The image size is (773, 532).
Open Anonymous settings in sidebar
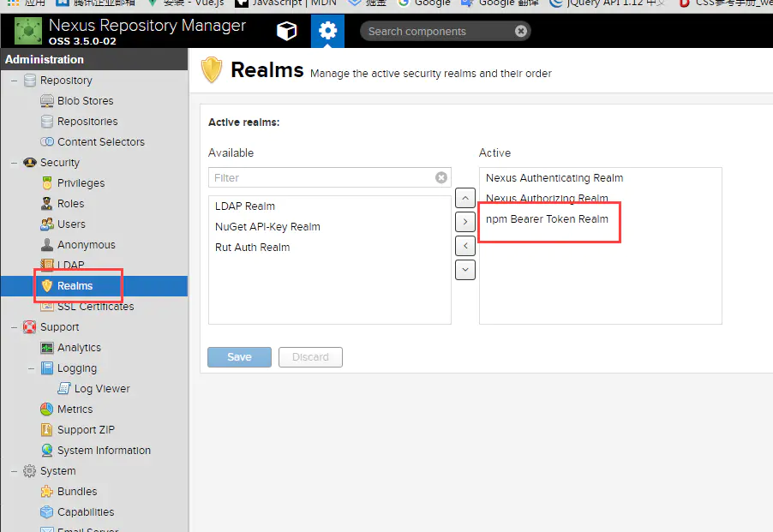[x=87, y=245]
